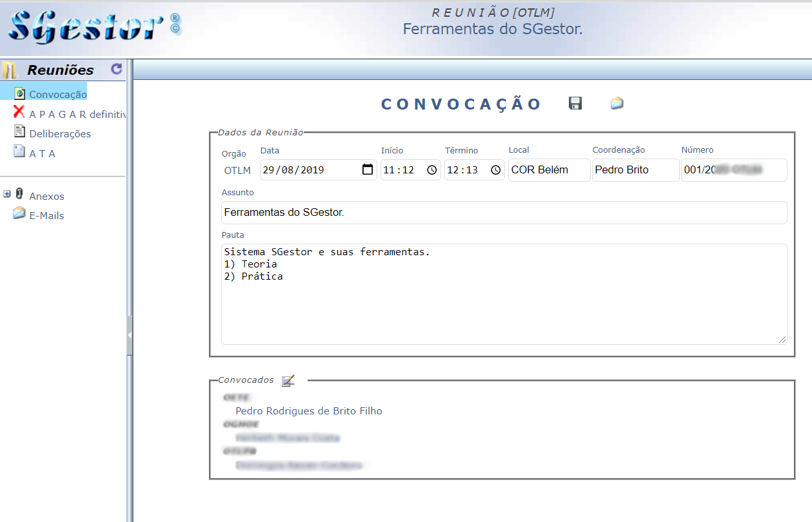Open the Anexos section
This screenshot has height=522, width=812.
coord(46,196)
